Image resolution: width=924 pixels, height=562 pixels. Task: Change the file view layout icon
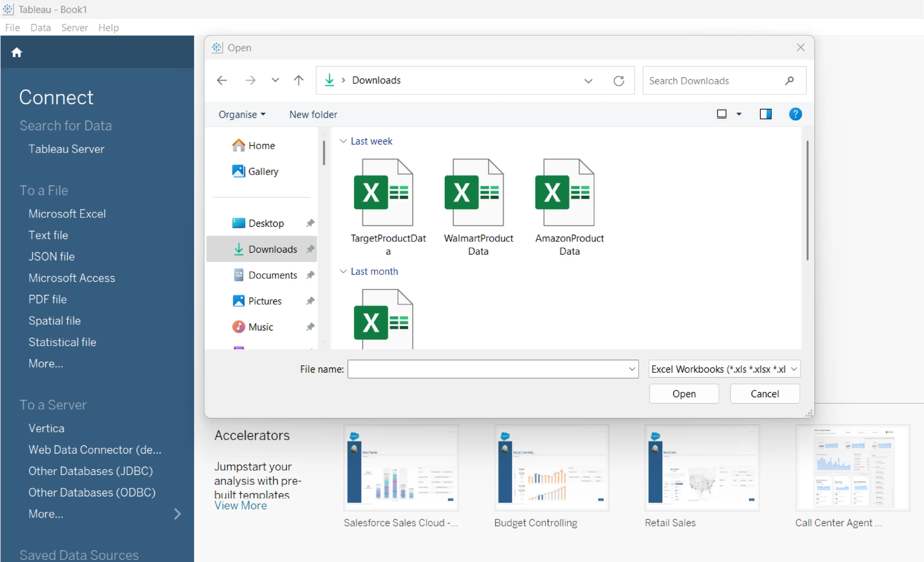pos(722,114)
